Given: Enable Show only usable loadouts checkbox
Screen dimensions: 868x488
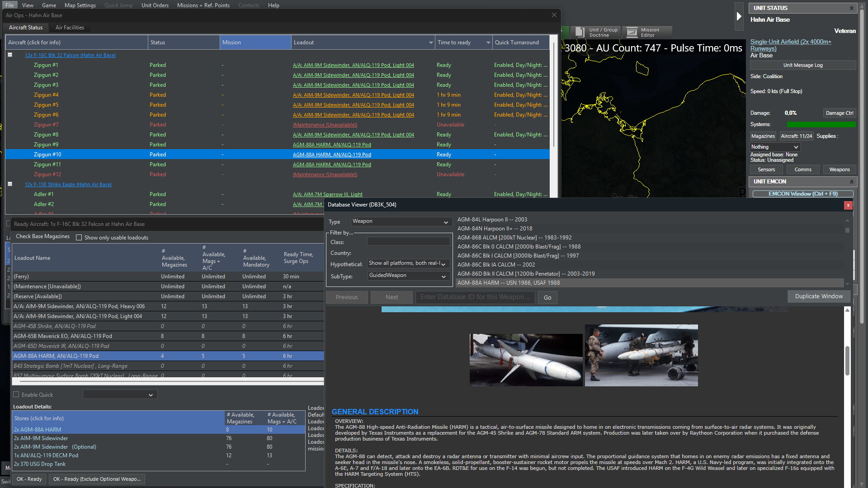Looking at the screenshot, I should [79, 238].
